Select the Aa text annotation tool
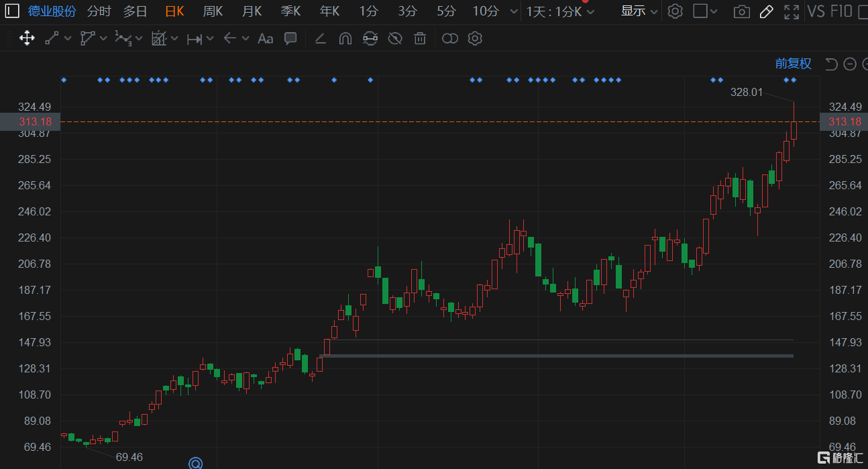This screenshot has width=868, height=469. click(265, 38)
